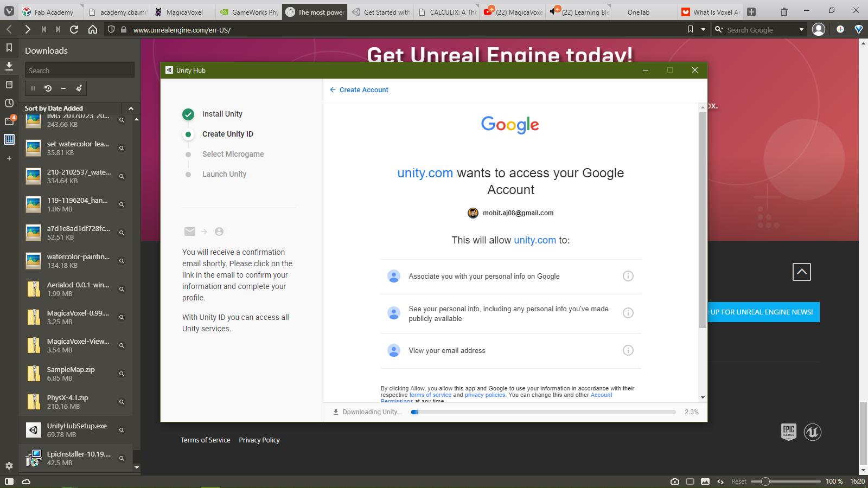
Task: Add a new web panel
Action: point(9,158)
